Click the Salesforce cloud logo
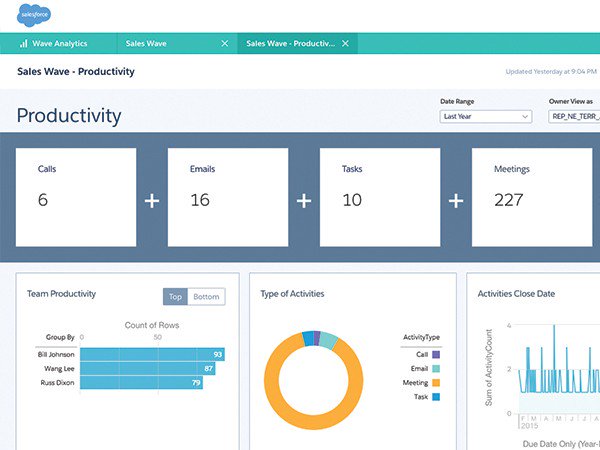The width and height of the screenshot is (600, 450). pyautogui.click(x=34, y=15)
